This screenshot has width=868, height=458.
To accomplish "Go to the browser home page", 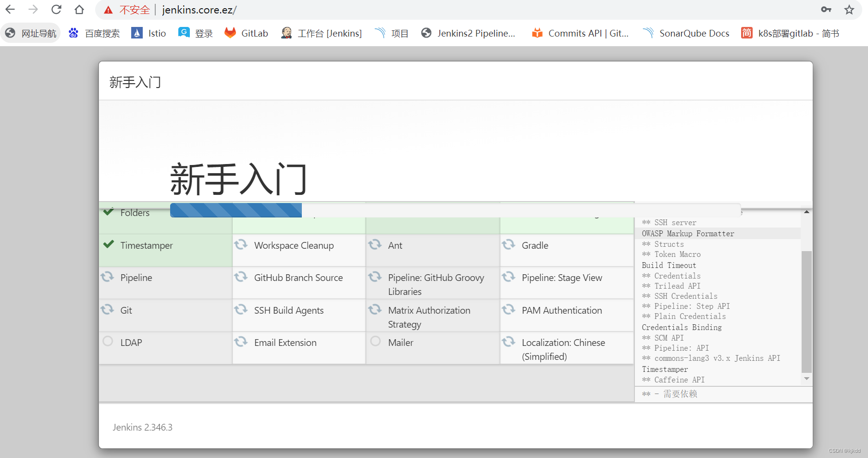I will pyautogui.click(x=79, y=10).
